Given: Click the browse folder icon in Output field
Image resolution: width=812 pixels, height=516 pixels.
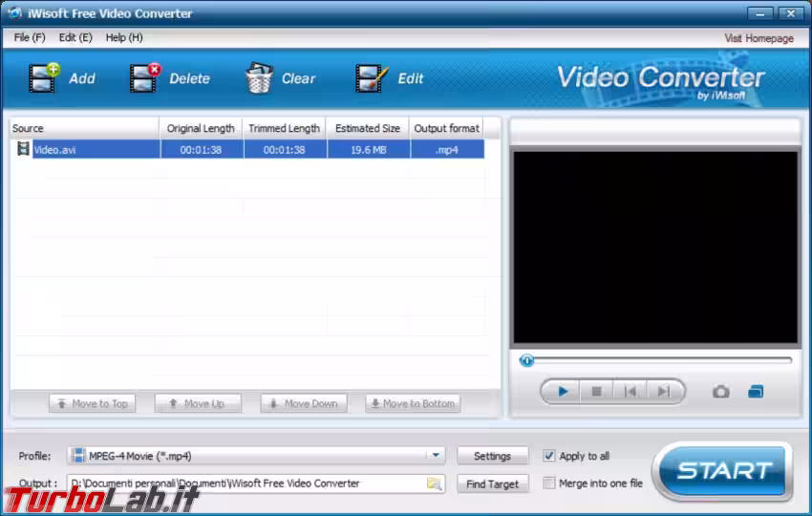Looking at the screenshot, I should point(434,484).
